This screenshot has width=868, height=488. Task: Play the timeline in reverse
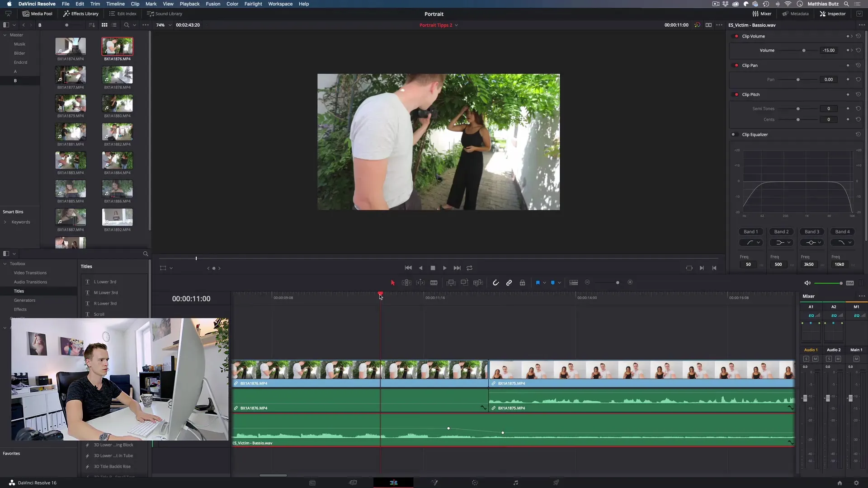(x=421, y=268)
